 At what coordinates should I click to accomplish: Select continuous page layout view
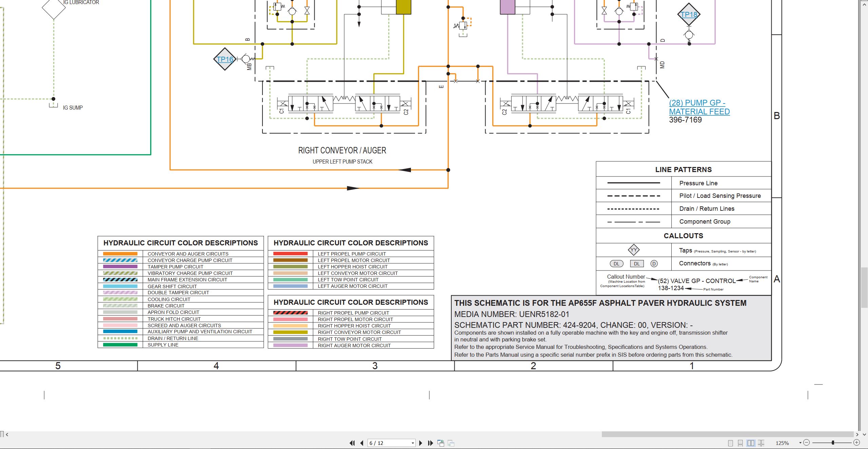pos(741,443)
